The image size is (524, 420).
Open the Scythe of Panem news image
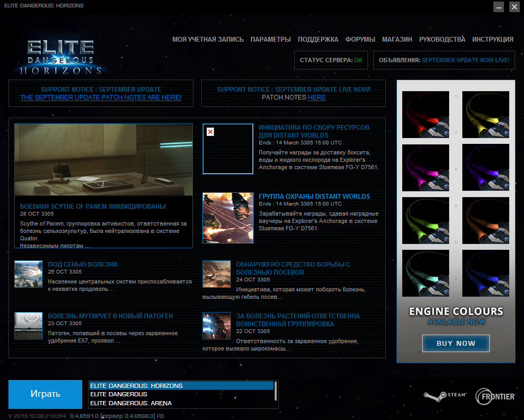pyautogui.click(x=103, y=160)
